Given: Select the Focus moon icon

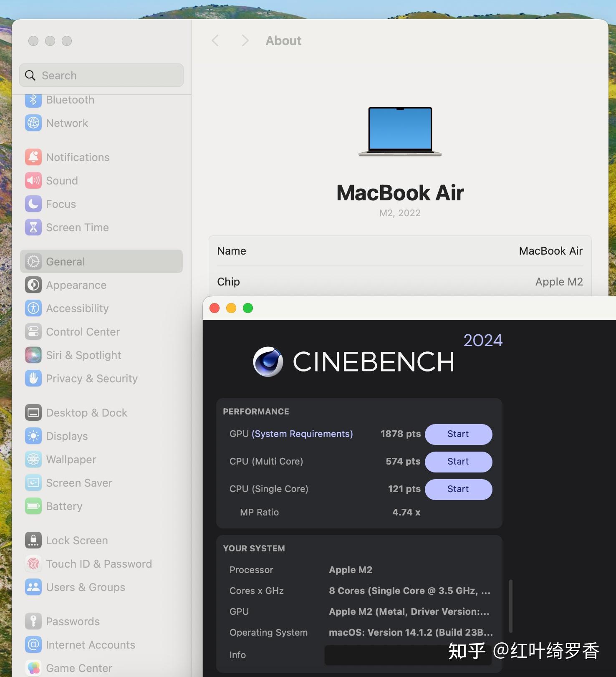Looking at the screenshot, I should tap(33, 204).
